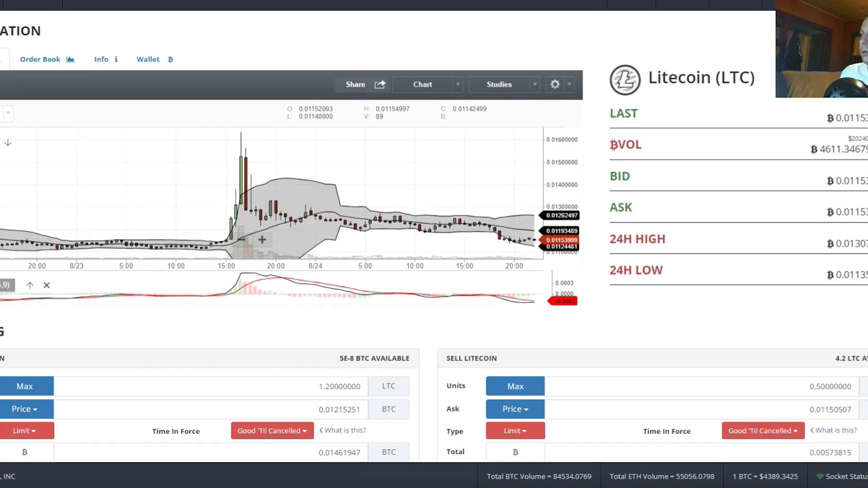Click the Litecoin logo icon

[x=625, y=79]
